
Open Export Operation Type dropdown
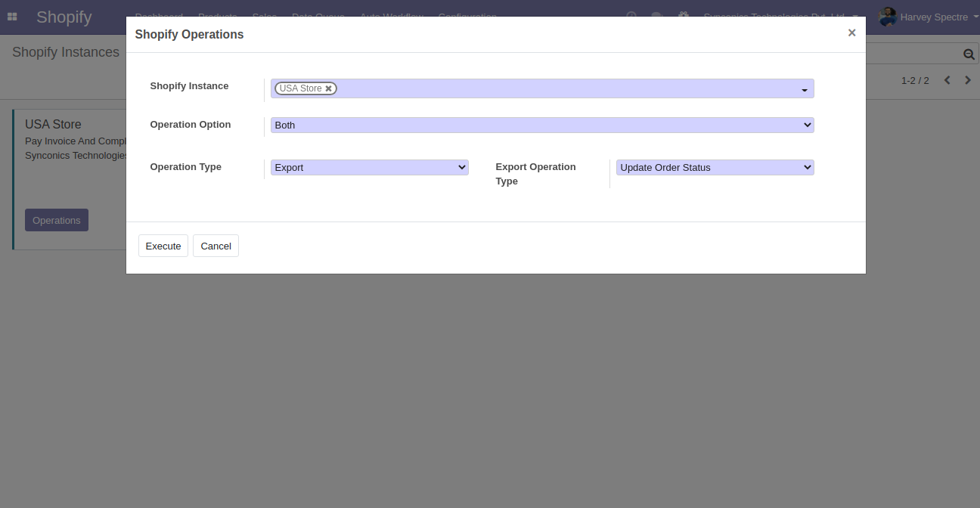(x=715, y=168)
